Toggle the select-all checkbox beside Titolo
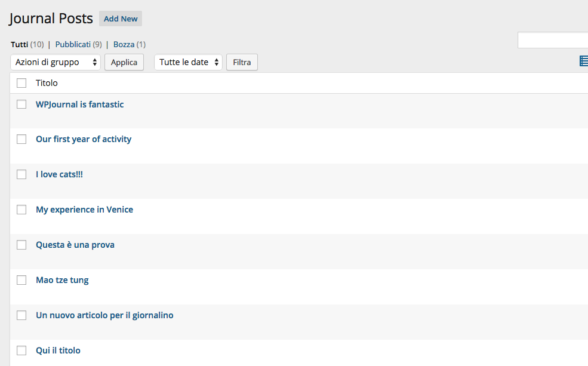 click(x=21, y=83)
